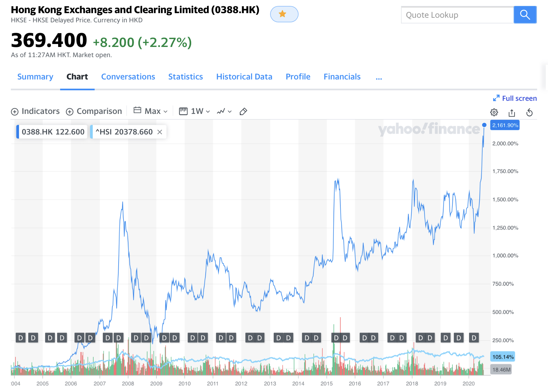Toggle the star watchlist button
Screen dimensions: 548x392
click(284, 14)
